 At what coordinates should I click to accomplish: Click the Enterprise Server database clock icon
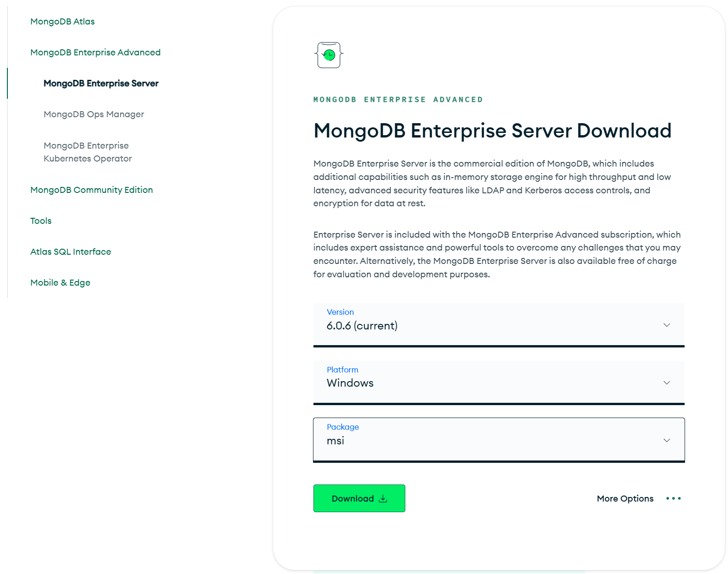pos(329,55)
